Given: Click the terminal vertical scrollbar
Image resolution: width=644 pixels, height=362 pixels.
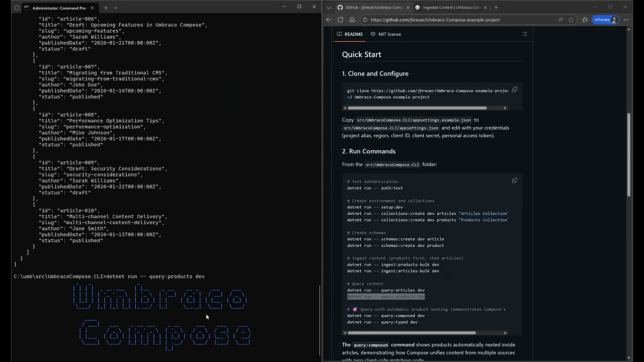Looking at the screenshot, I should (320, 320).
